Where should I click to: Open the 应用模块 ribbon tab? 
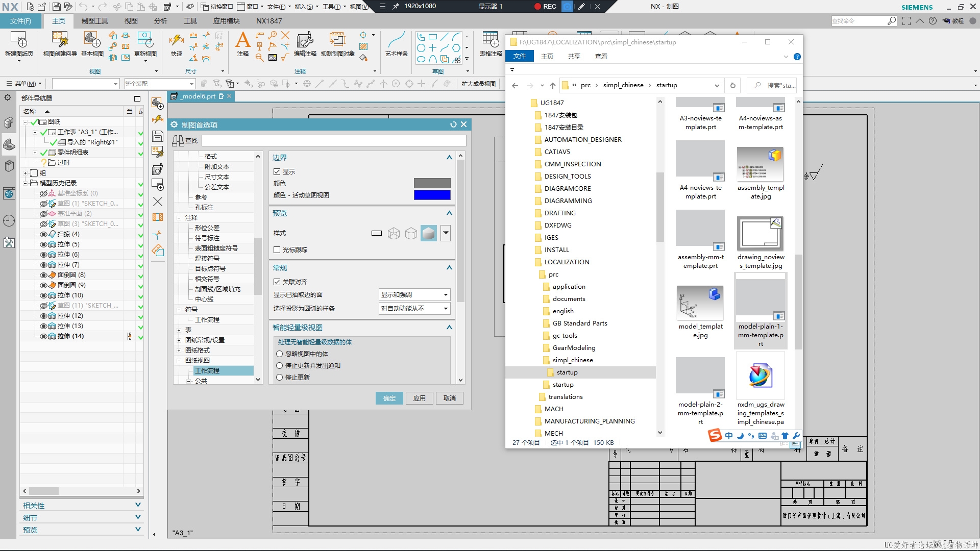click(x=226, y=21)
